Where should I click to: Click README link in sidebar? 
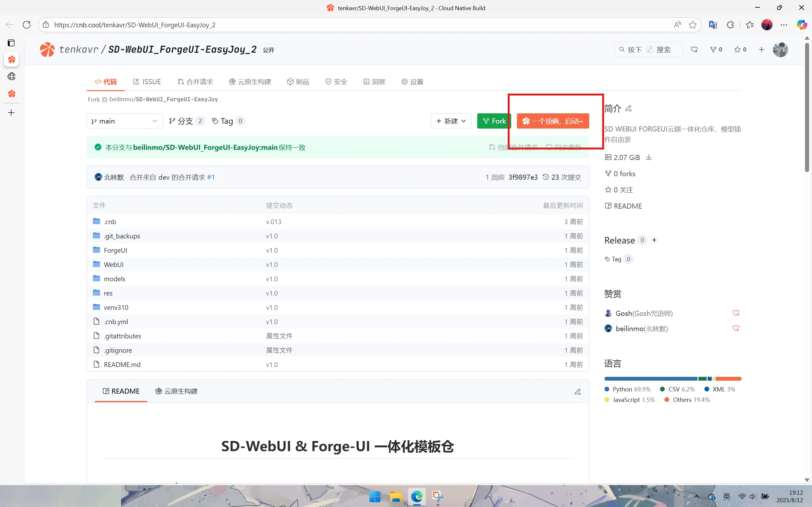[x=623, y=206]
